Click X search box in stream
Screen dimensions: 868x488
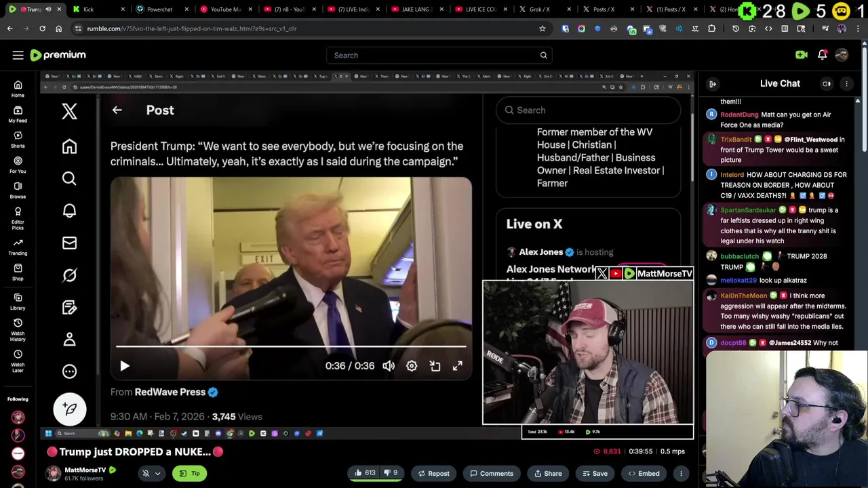click(x=589, y=110)
